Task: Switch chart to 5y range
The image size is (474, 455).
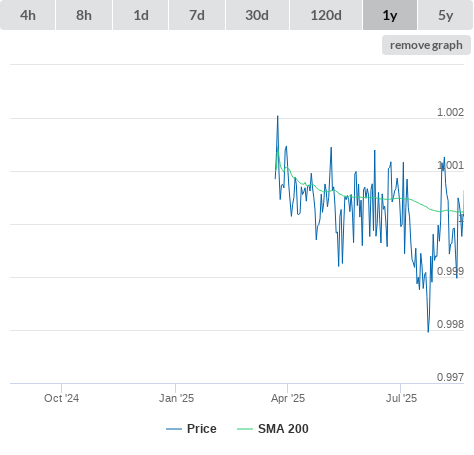Action: (x=446, y=15)
